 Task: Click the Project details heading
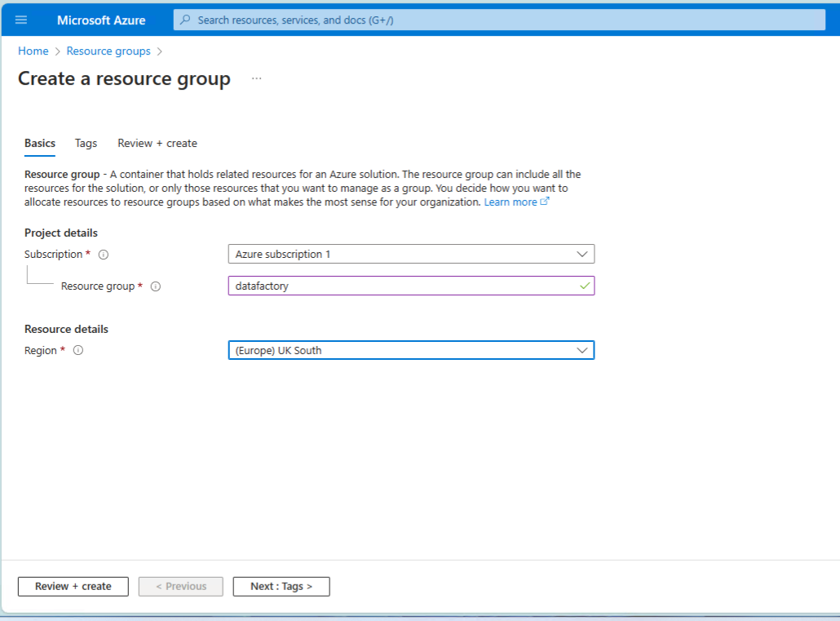coord(61,233)
